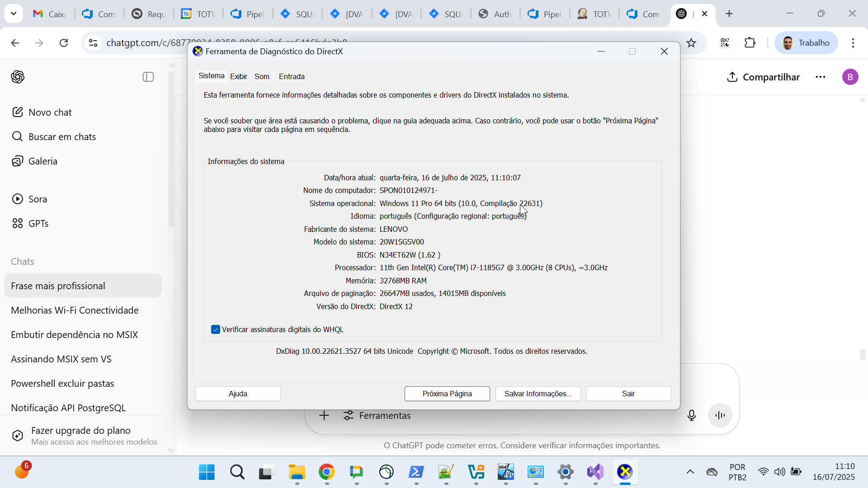Open the volume speaker tray icon

779,472
